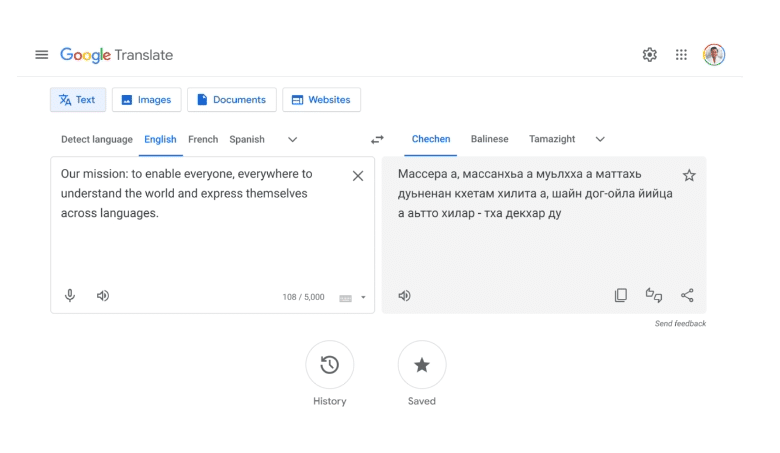
Task: Expand more source languages chevron
Action: 292,140
